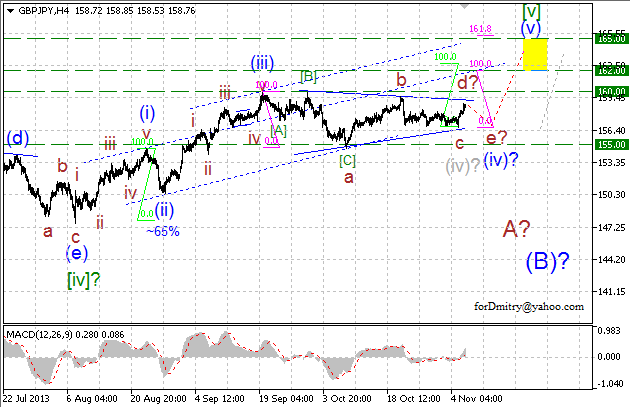The image size is (630, 407).
Task: Click the large blue (B)? label
Action: click(548, 261)
